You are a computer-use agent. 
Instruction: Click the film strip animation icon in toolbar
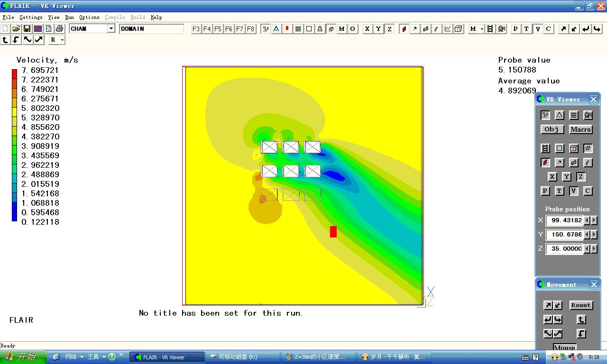(x=490, y=29)
